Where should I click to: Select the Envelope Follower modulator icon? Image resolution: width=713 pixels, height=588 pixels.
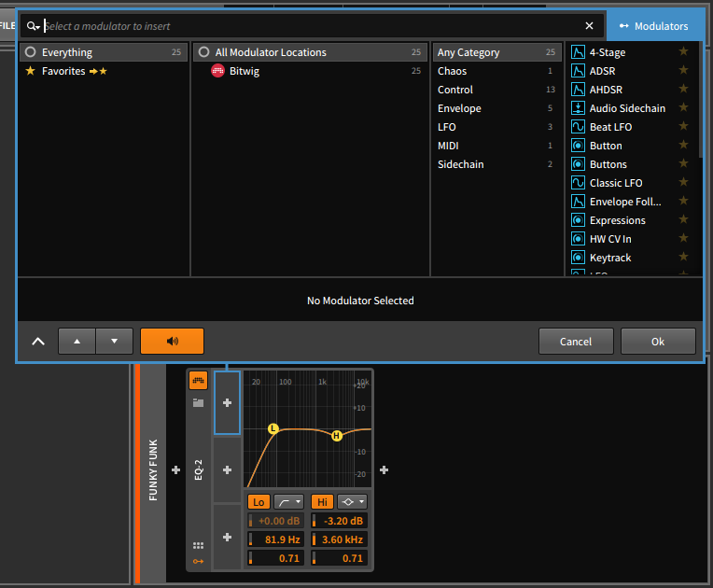click(578, 202)
